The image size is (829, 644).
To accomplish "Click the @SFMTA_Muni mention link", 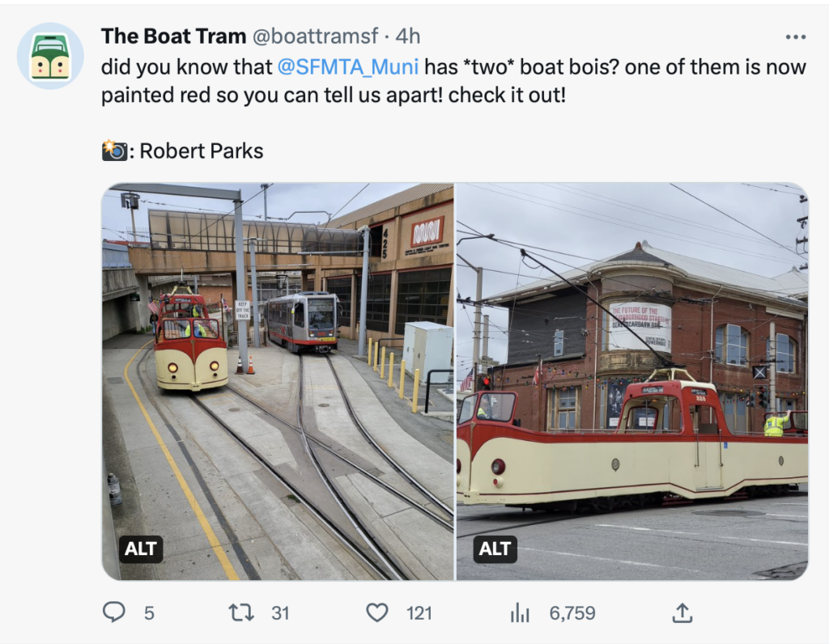I will 348,66.
